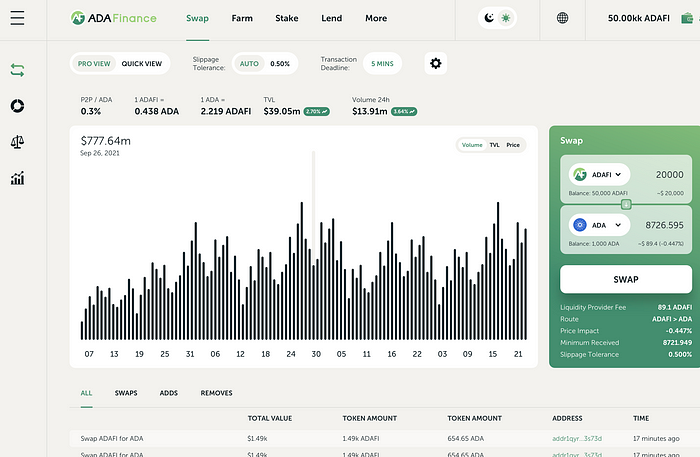The height and width of the screenshot is (457, 700).
Task: Click the ADA token logo
Action: click(x=580, y=225)
